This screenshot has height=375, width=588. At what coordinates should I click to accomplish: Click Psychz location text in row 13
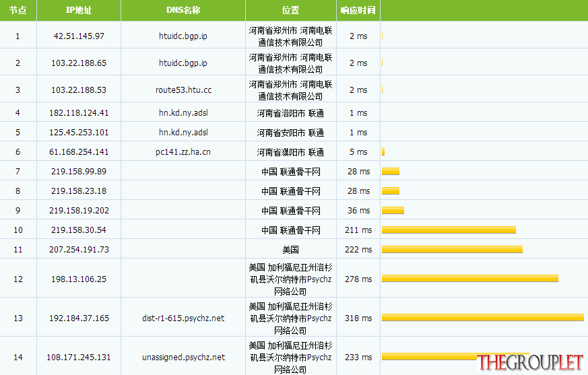(290, 318)
